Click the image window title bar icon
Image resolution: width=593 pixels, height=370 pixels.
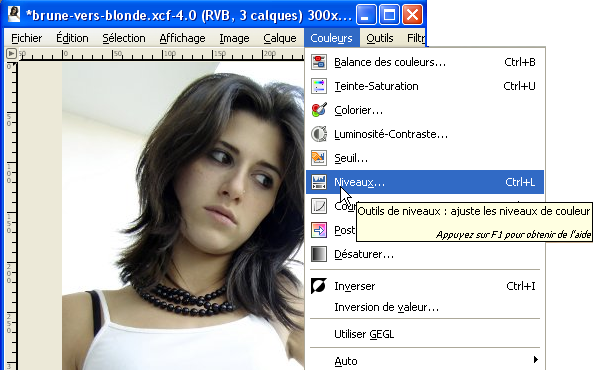(14, 15)
